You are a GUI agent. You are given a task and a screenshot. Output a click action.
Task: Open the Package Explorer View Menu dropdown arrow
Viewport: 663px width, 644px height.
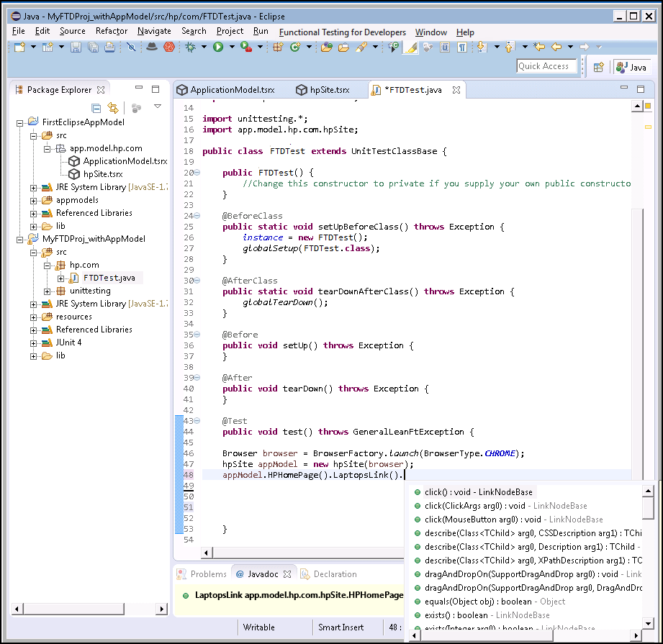(158, 107)
